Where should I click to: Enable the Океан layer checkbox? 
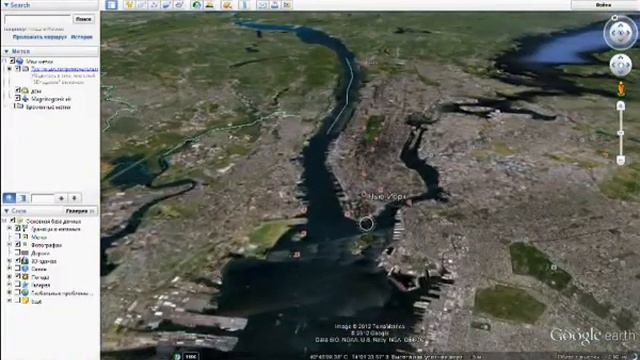click(x=18, y=269)
